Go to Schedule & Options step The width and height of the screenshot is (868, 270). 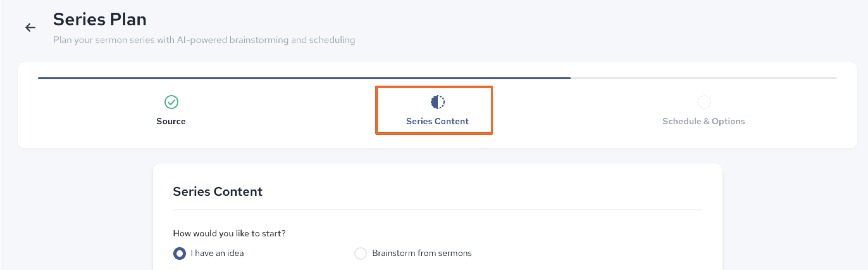[703, 121]
